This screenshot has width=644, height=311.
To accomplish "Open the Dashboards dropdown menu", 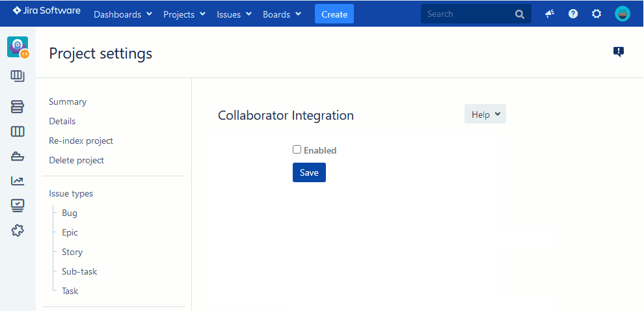I will point(123,14).
